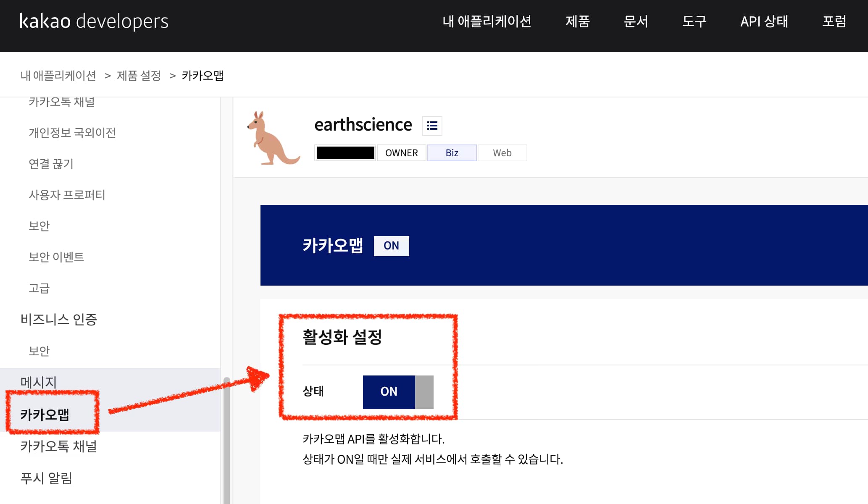868x504 pixels.
Task: Click the OWNER role badge
Action: [402, 153]
